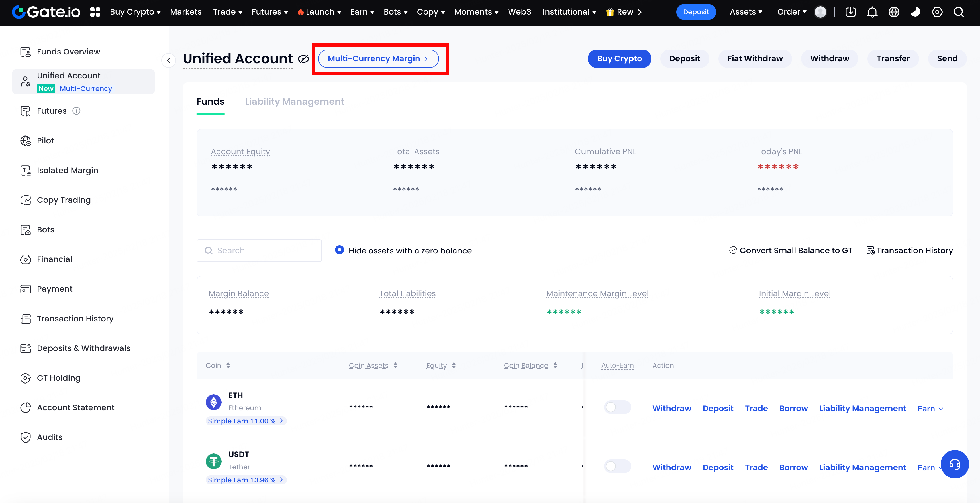Image resolution: width=980 pixels, height=503 pixels.
Task: Open Isolated Margin in sidebar
Action: tap(67, 170)
